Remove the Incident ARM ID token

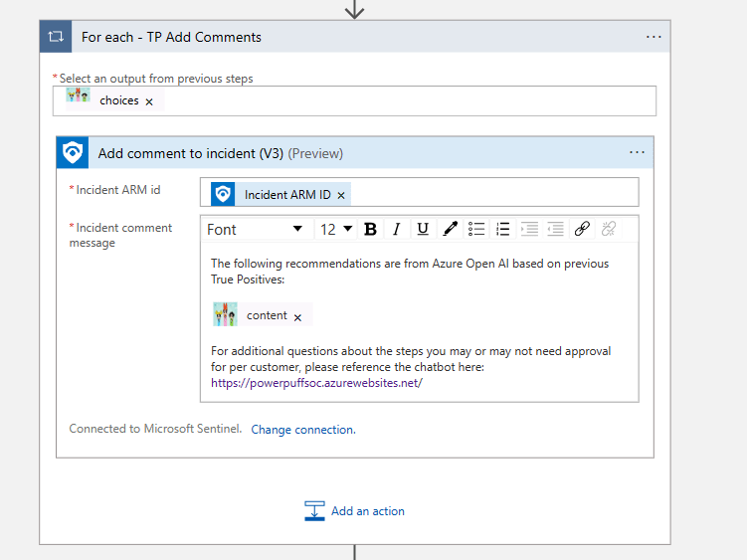click(341, 195)
